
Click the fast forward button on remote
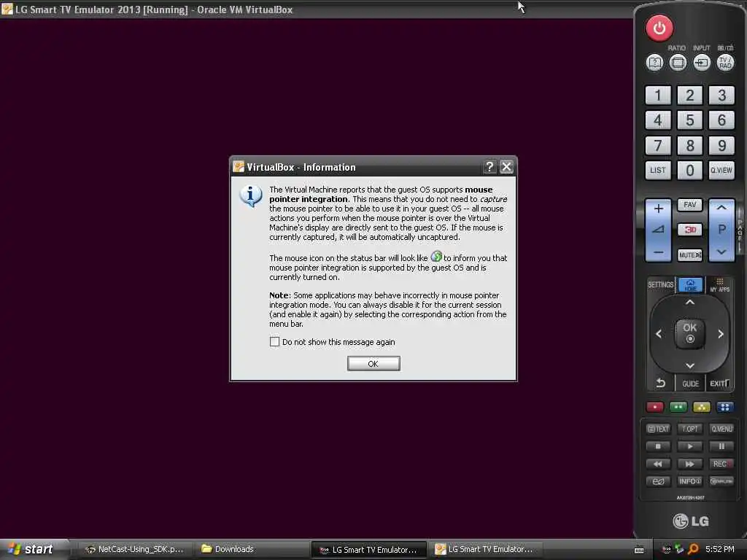coord(690,464)
